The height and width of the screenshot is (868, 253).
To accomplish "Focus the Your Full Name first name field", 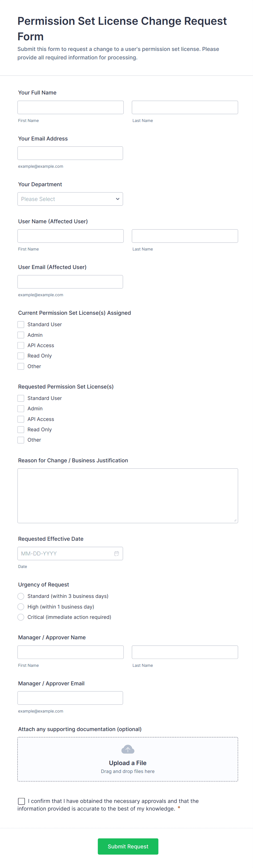I will 70,108.
